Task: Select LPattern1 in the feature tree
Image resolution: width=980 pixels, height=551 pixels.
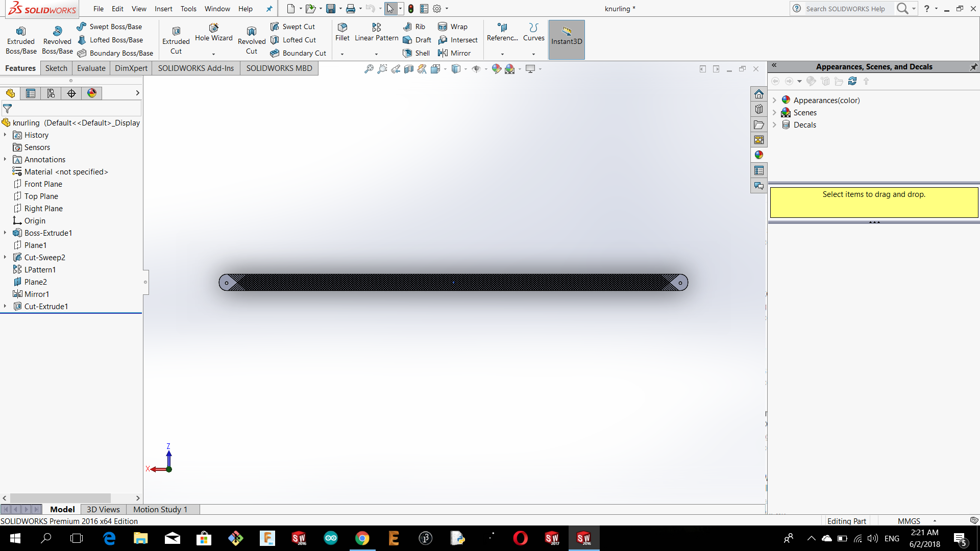Action: (x=40, y=269)
